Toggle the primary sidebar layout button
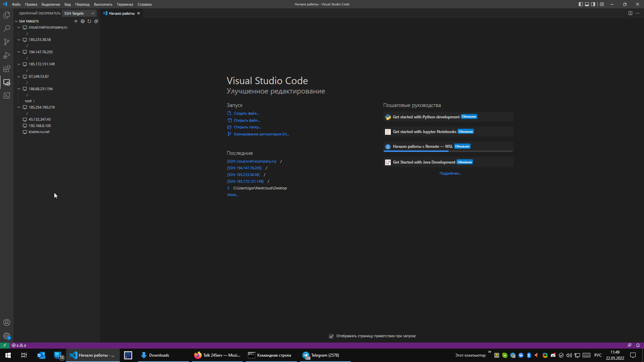The height and width of the screenshot is (362, 644). [x=581, y=4]
